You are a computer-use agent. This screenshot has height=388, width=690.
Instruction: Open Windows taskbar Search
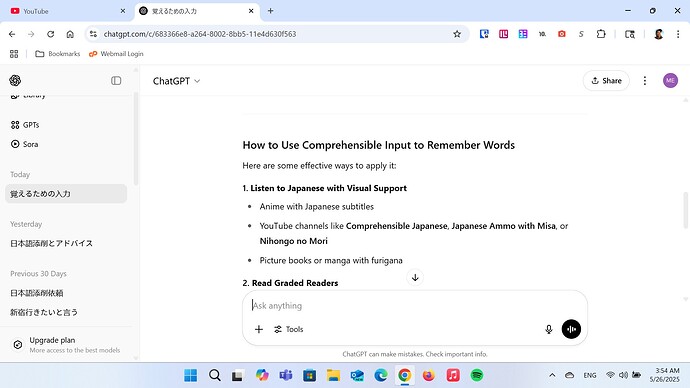215,375
